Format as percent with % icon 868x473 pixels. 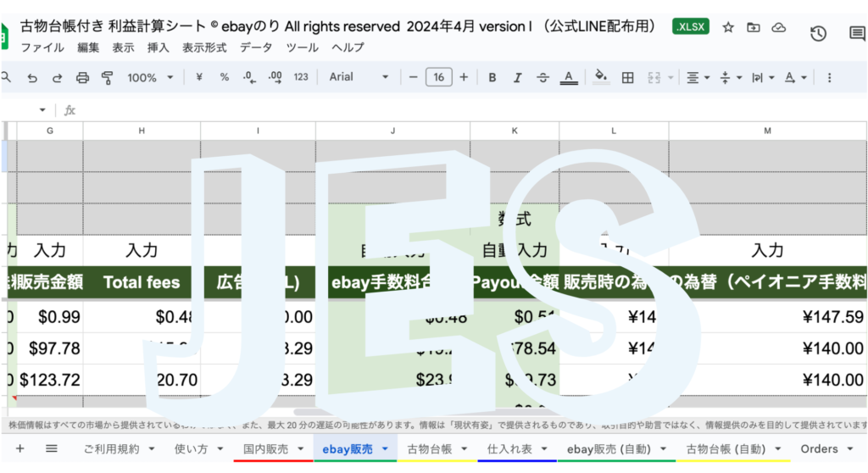[224, 77]
